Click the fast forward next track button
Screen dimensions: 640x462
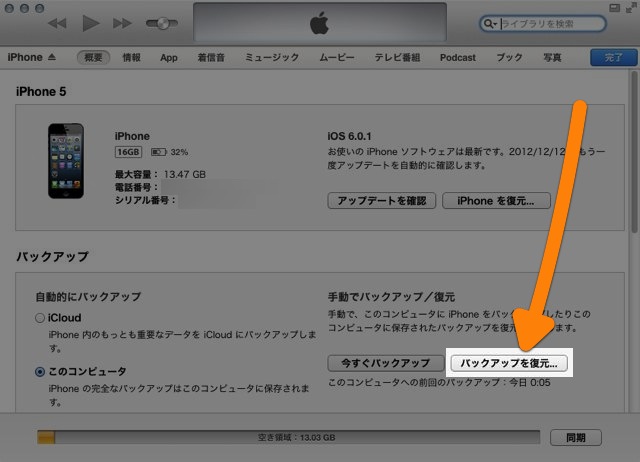tap(122, 23)
